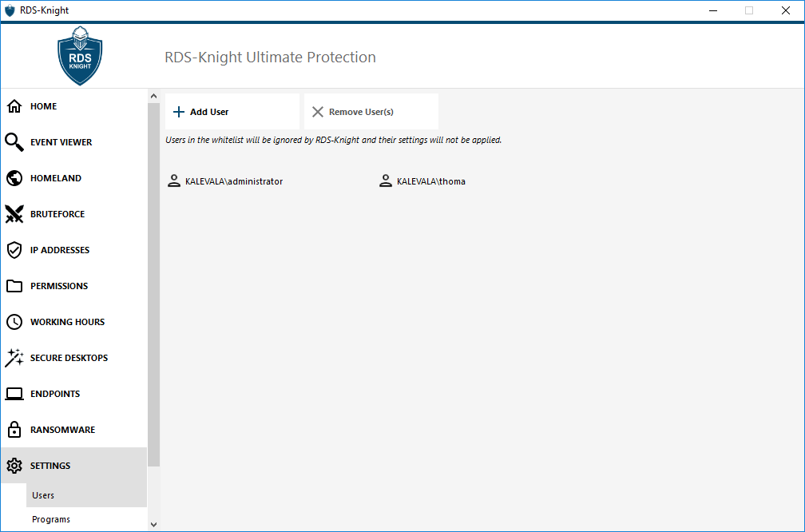Click the Event Viewer magnifier icon
This screenshot has height=532, width=805.
click(x=14, y=142)
